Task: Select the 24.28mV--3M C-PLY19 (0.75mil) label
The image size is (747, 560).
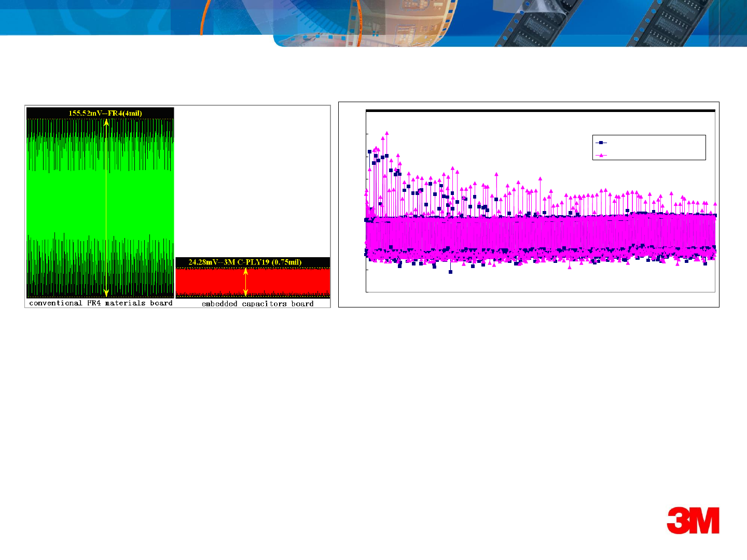Action: click(x=245, y=262)
